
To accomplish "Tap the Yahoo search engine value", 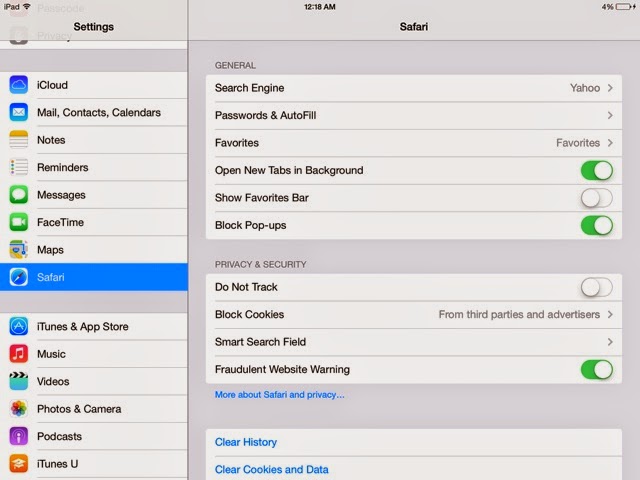I will click(585, 88).
